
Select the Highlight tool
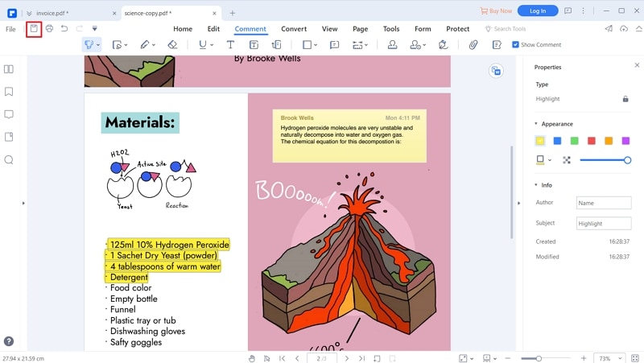[x=89, y=44]
